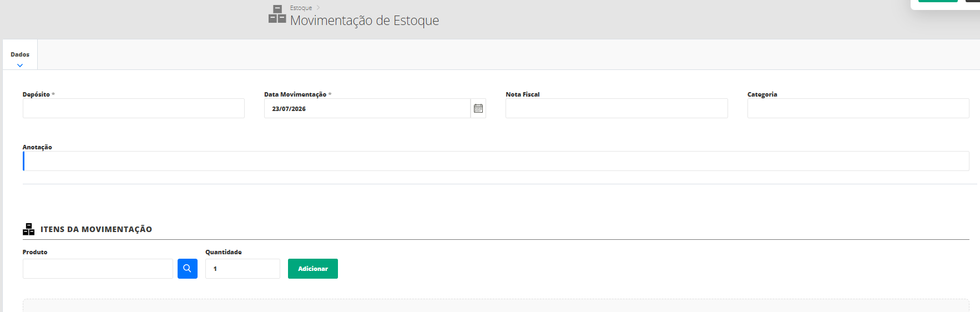Select the Quantidade field showing 1
This screenshot has height=312, width=980.
(243, 269)
